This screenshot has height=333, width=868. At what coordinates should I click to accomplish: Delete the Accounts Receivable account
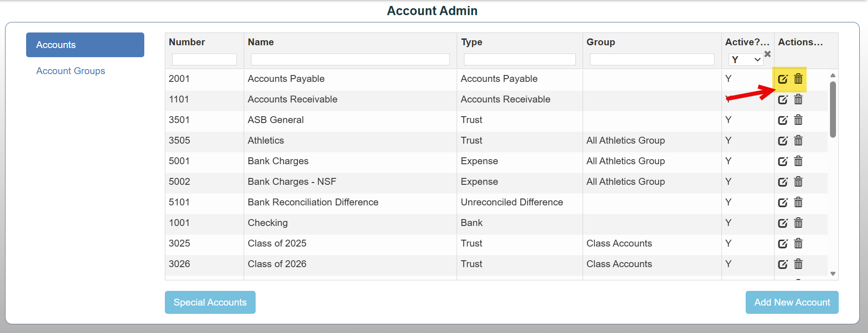pos(798,99)
